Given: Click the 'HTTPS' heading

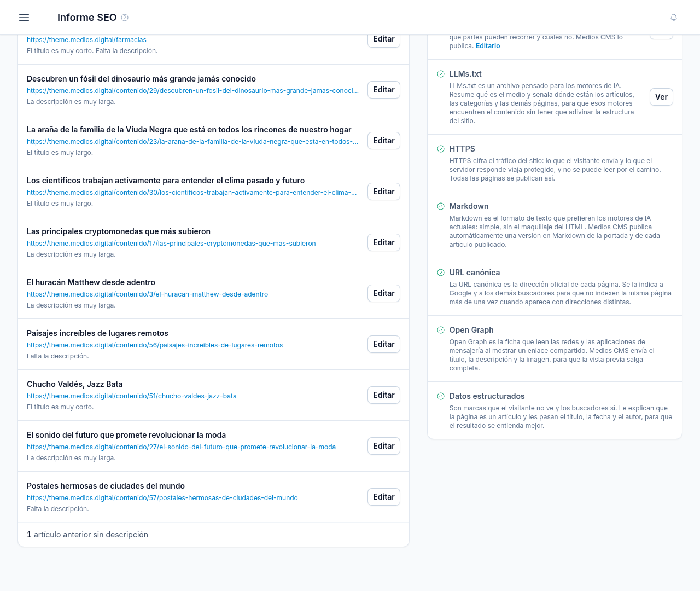Looking at the screenshot, I should point(462,149).
